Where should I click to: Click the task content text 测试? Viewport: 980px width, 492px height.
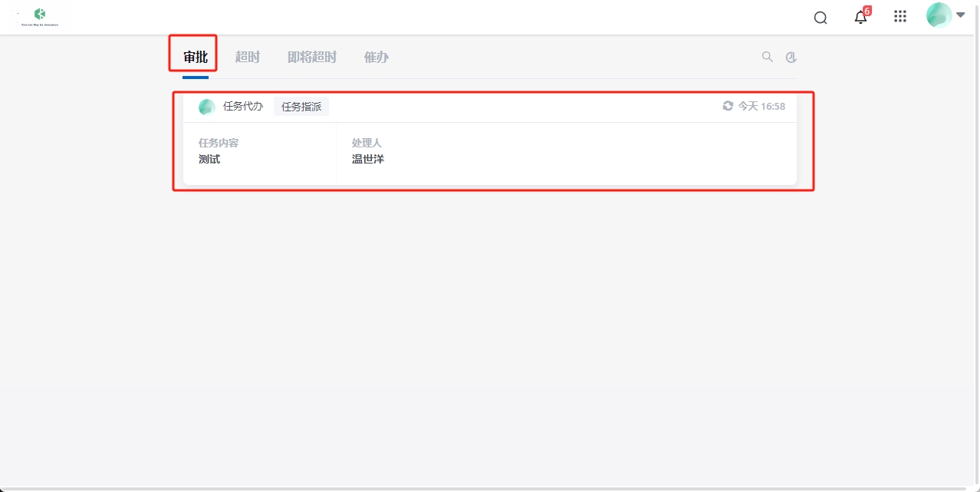point(209,159)
